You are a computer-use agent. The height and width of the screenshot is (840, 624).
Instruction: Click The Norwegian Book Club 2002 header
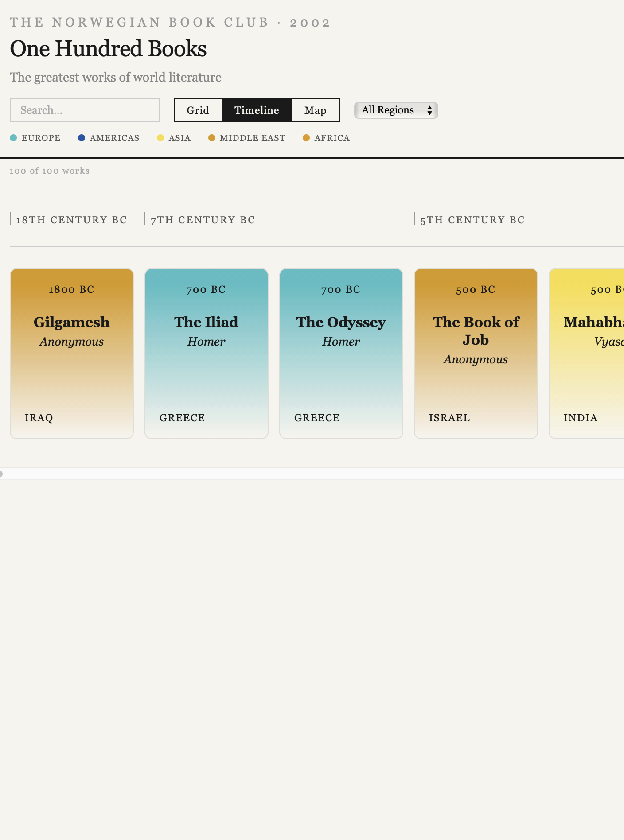point(170,23)
